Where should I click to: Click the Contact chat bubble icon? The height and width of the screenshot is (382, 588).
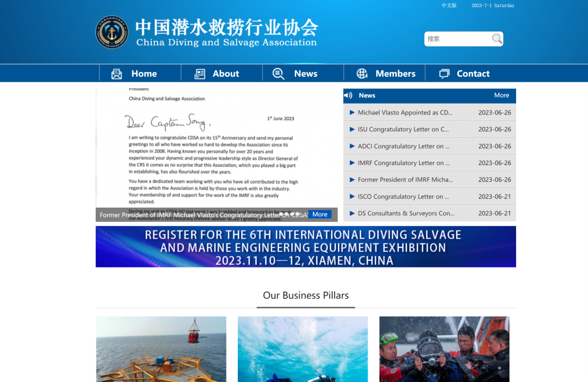pyautogui.click(x=444, y=74)
